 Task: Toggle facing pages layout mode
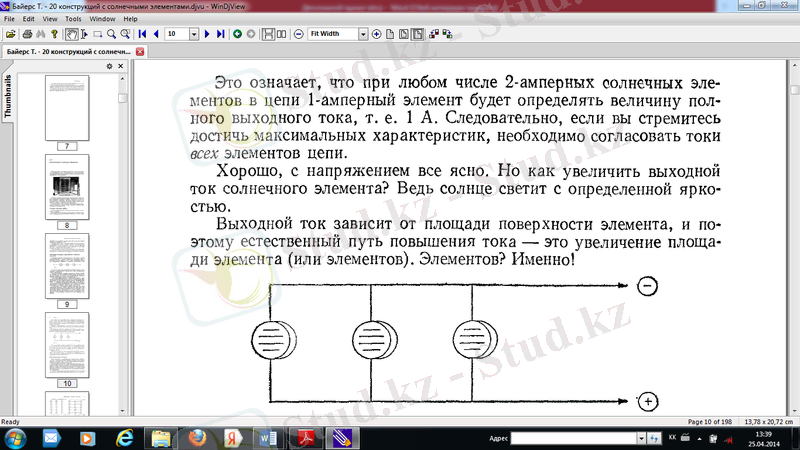pyautogui.click(x=281, y=33)
